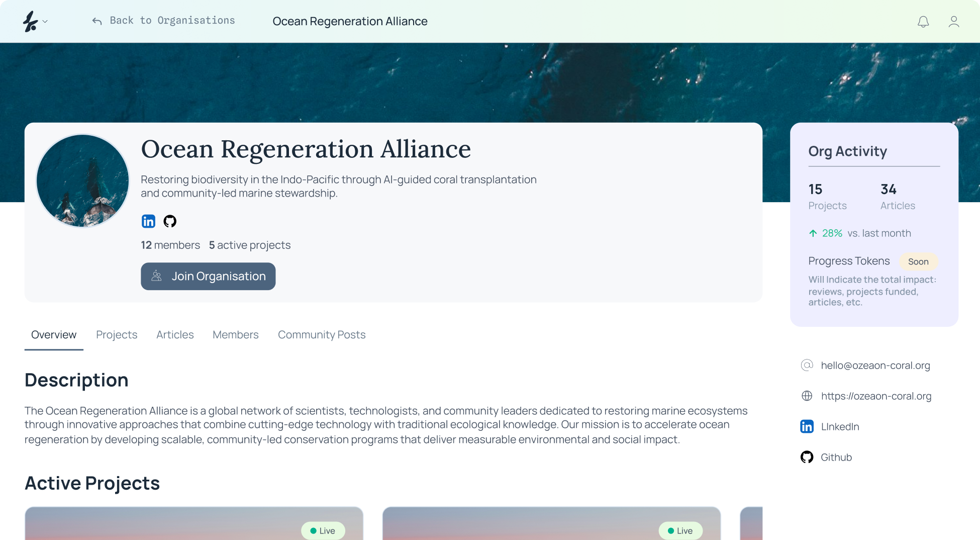
Task: Click hello@ozeaon-coral.org email address
Action: tap(875, 366)
